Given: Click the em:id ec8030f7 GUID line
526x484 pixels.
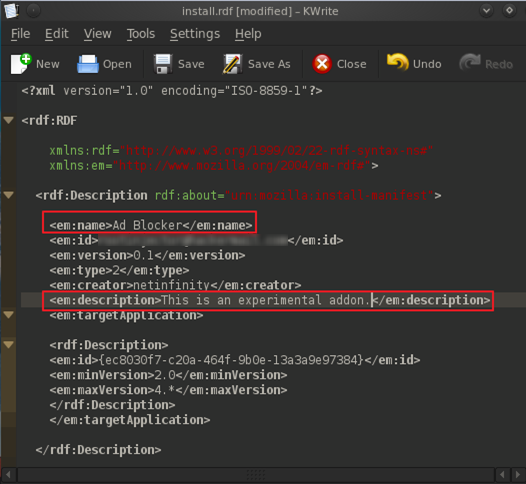Looking at the screenshot, I should tap(235, 360).
